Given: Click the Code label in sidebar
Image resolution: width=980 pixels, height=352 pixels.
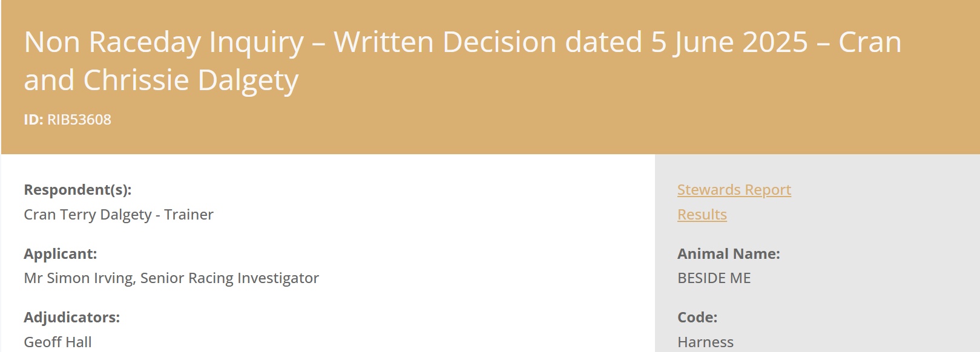Looking at the screenshot, I should coord(697,318).
